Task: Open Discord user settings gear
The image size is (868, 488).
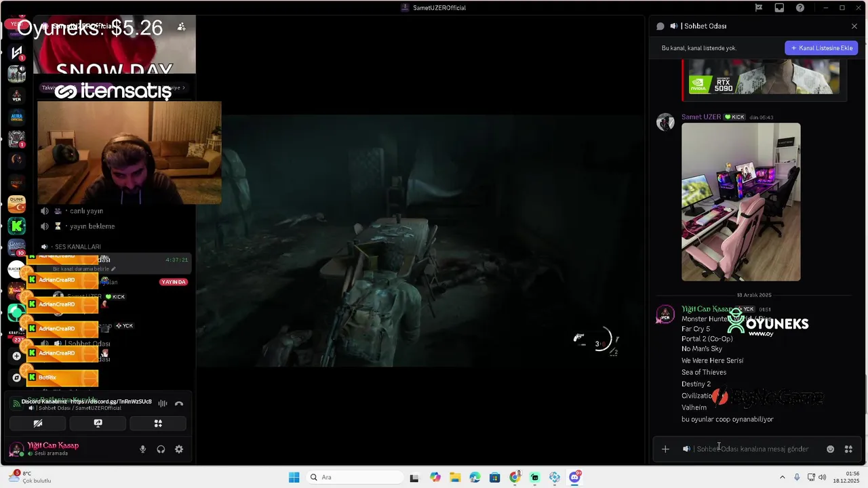Action: tap(179, 449)
